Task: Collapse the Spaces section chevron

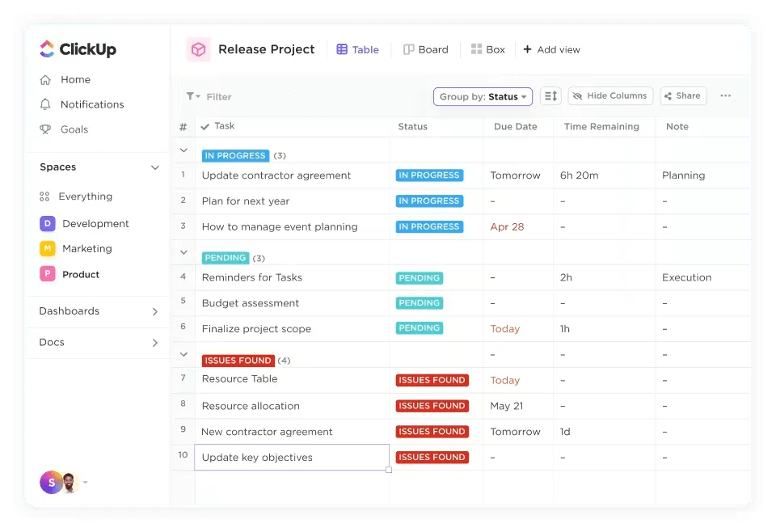Action: point(155,167)
